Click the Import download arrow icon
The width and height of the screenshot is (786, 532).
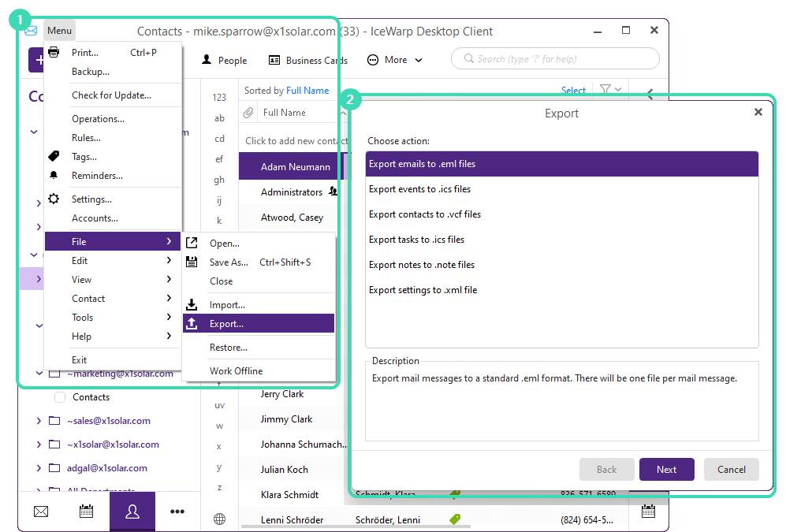pyautogui.click(x=192, y=304)
